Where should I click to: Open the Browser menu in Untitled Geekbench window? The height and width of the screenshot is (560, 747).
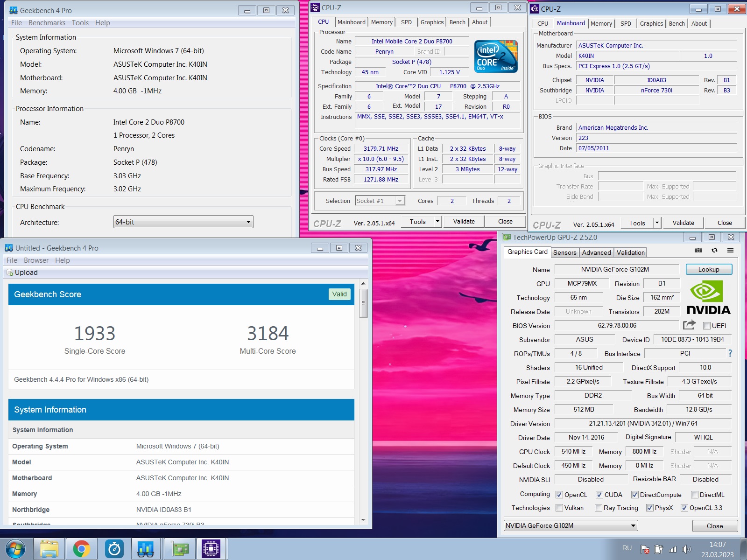coord(36,260)
